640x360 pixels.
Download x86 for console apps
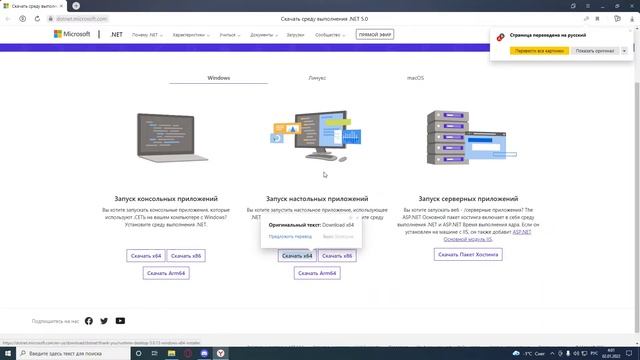click(x=186, y=256)
